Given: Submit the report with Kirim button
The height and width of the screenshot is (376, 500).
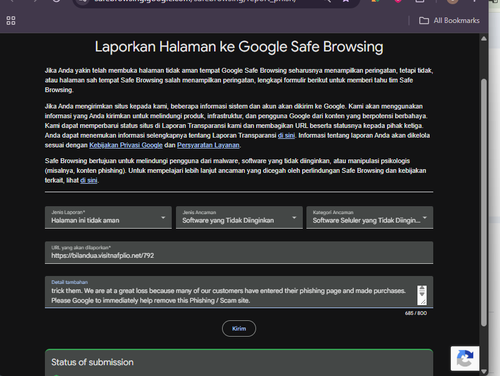Looking at the screenshot, I should [x=239, y=329].
